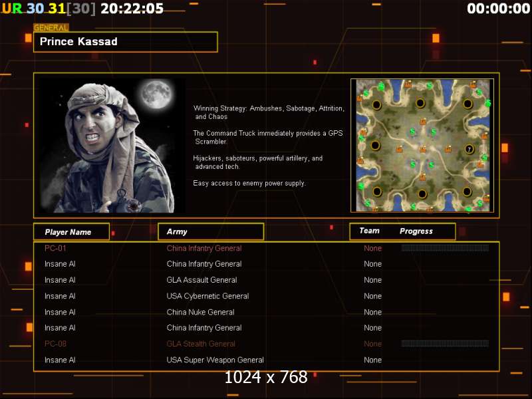The width and height of the screenshot is (532, 399).
Task: Click the Hijackers, saboteurs description line
Action: (x=258, y=162)
